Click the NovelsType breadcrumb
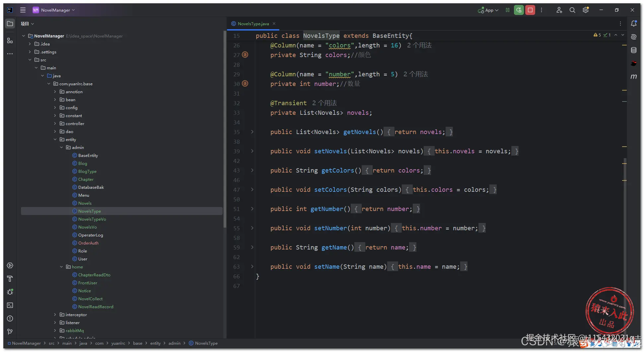This screenshot has width=644, height=352. [203, 343]
